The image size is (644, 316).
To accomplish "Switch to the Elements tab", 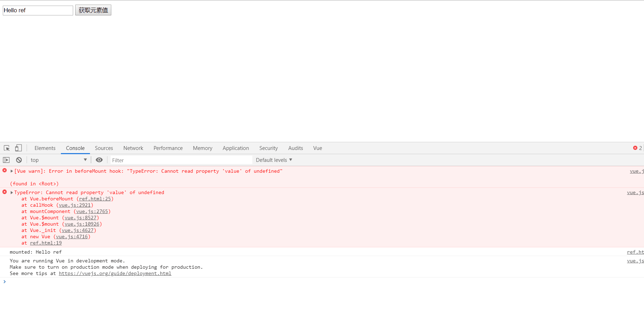I will tap(45, 148).
